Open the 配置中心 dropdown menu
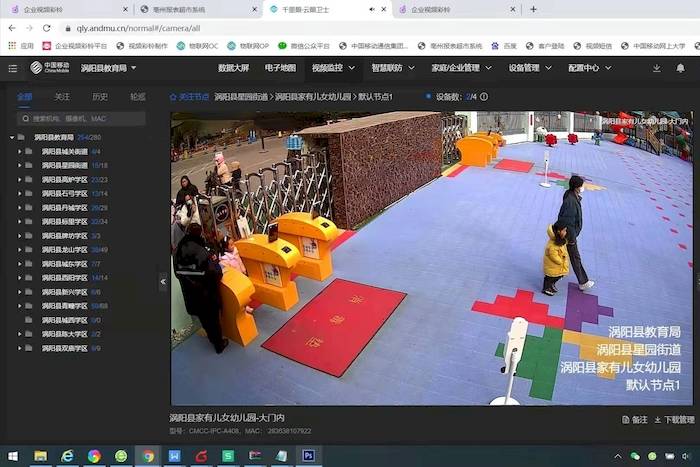The width and height of the screenshot is (700, 467). (589, 68)
